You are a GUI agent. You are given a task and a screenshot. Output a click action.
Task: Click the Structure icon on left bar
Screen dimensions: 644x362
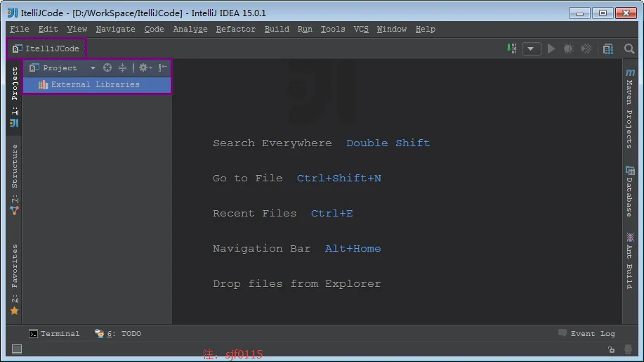point(14,211)
